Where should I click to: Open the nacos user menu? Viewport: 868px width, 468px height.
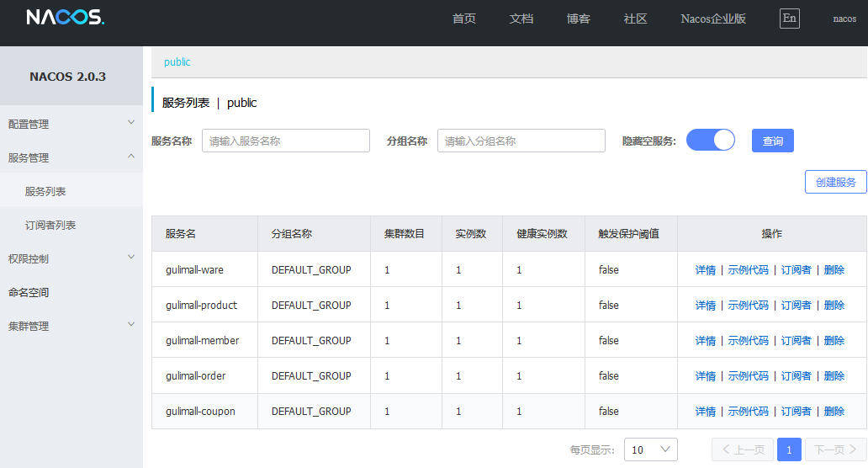(x=844, y=19)
